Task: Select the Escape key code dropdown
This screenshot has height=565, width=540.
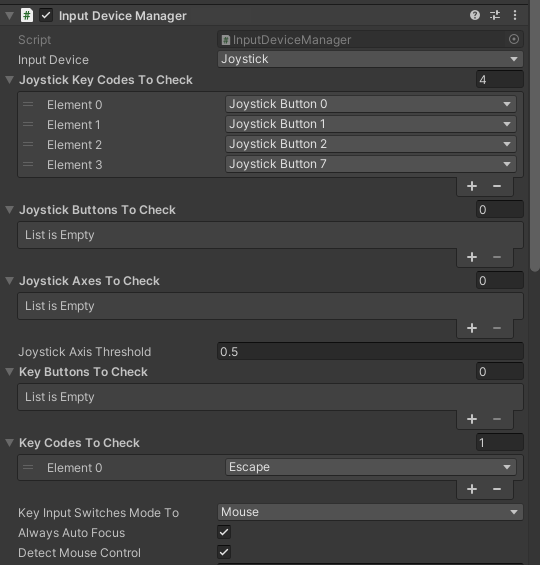Action: coord(371,467)
